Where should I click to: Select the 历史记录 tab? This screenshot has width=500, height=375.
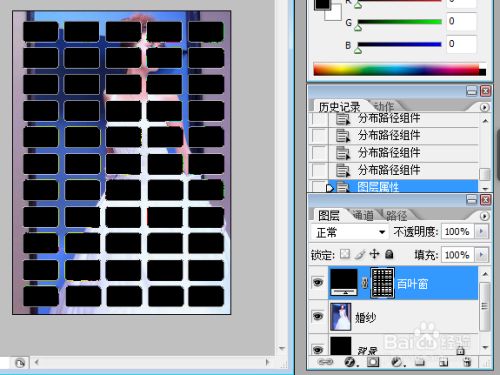(x=339, y=107)
